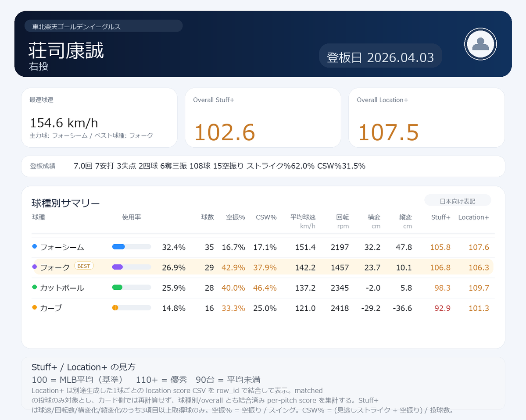Open the 球種別サマリー section header
The height and width of the screenshot is (420, 526).
pyautogui.click(x=66, y=203)
